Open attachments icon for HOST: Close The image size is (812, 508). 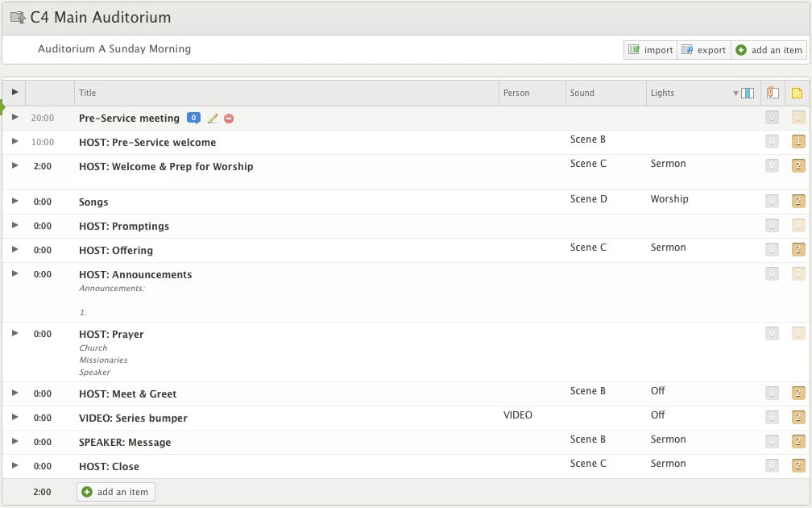[x=772, y=465]
